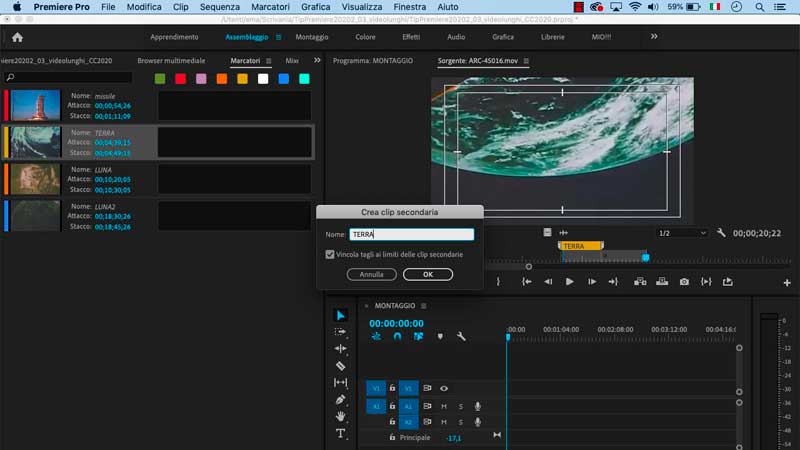Select the Type tool
Screen dimensions: 800x450
click(340, 434)
